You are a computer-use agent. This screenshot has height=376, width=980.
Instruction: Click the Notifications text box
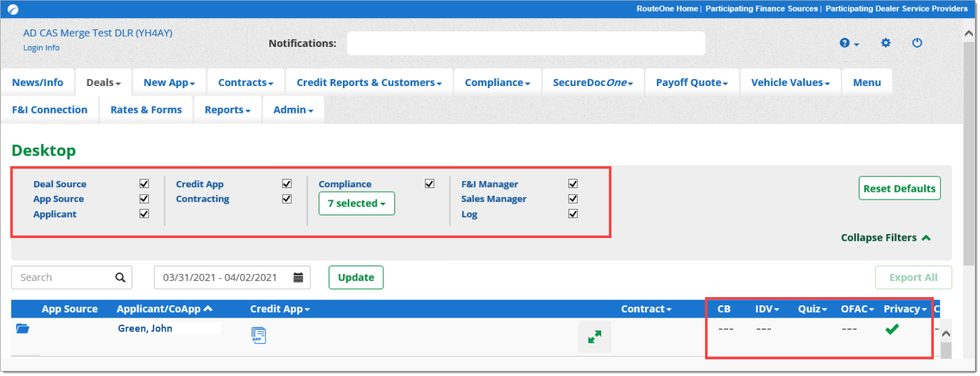(526, 43)
